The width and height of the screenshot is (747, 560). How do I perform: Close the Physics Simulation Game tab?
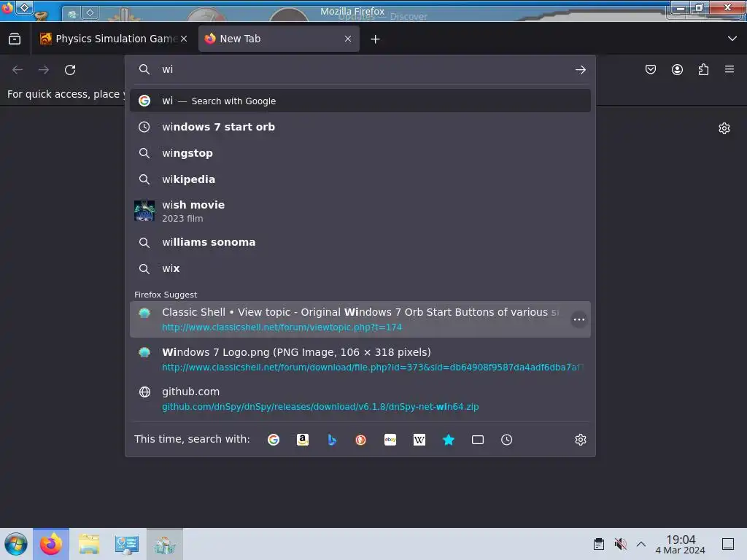click(x=184, y=39)
